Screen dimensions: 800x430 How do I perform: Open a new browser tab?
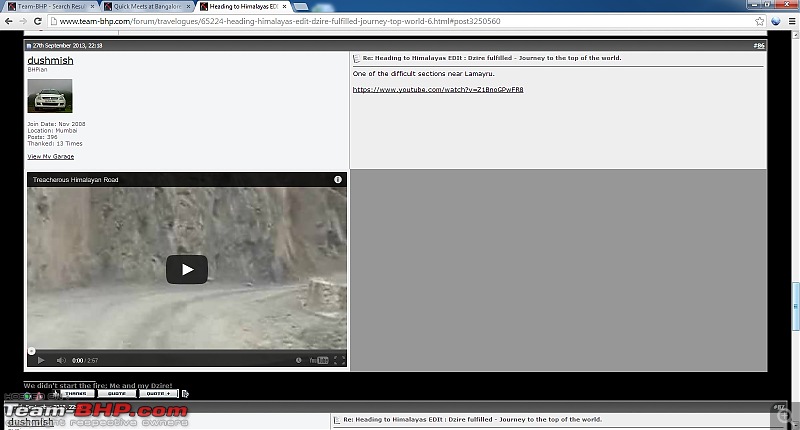pyautogui.click(x=301, y=7)
